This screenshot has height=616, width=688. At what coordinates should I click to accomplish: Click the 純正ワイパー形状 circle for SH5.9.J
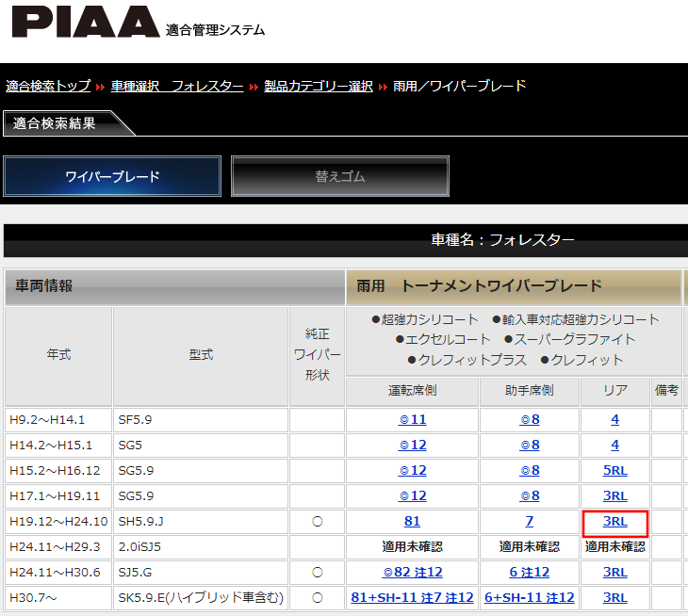click(317, 521)
